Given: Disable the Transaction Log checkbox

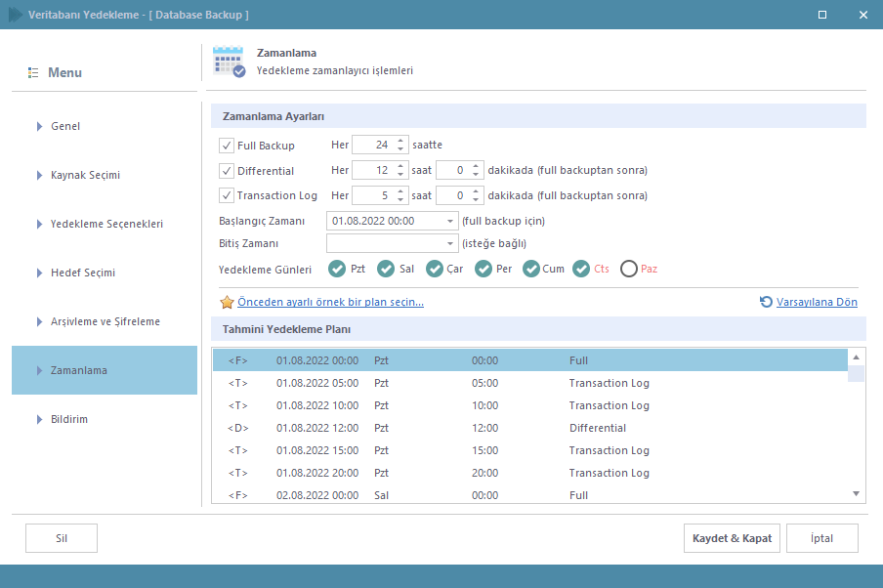Looking at the screenshot, I should point(227,195).
